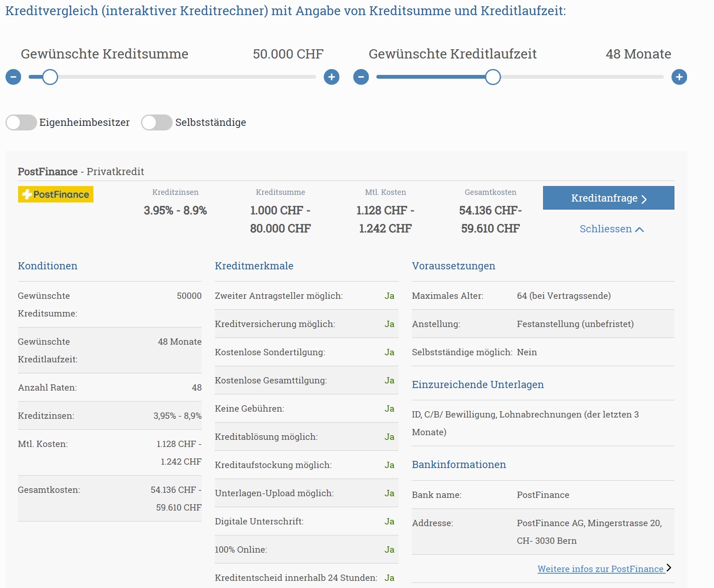The image size is (714, 588).
Task: Select the Voraussetzungen section heading
Action: pos(453,266)
